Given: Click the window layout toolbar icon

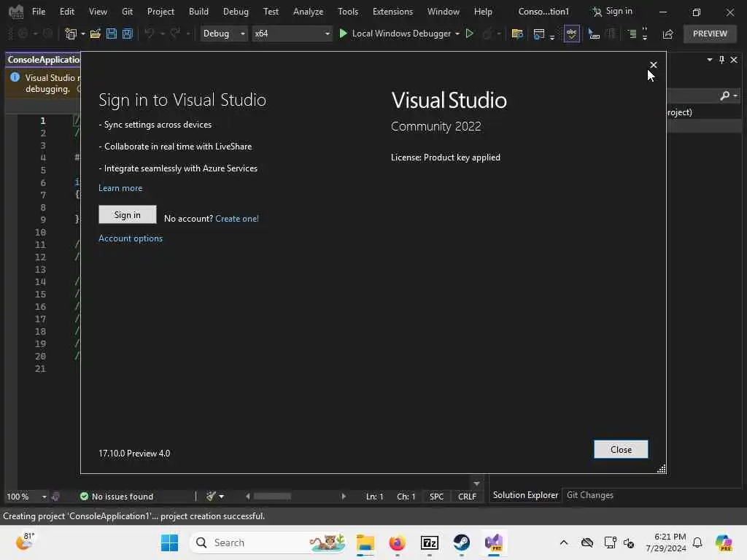Looking at the screenshot, I should point(539,34).
